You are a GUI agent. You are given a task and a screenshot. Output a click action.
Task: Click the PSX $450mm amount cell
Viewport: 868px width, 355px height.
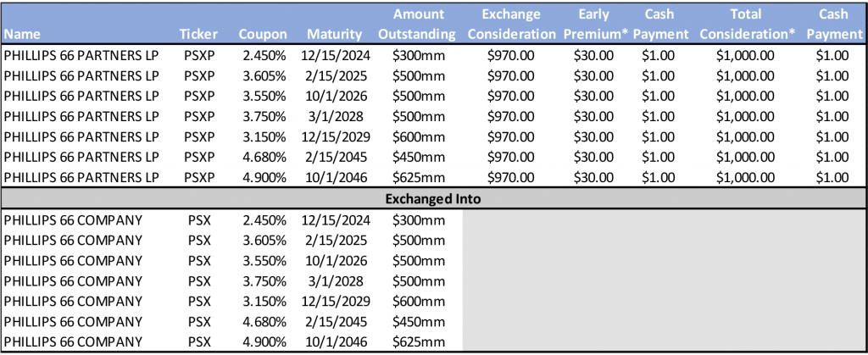pos(419,322)
